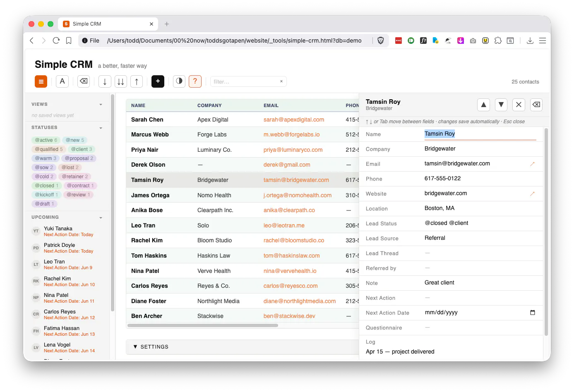This screenshot has width=574, height=392.
Task: Select the Simple CRM browser tab
Action: coord(108,24)
